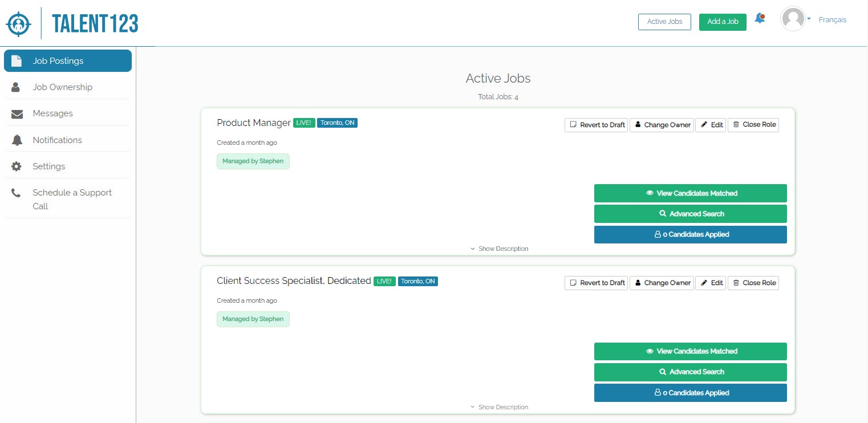Edit the Client Success Specialist job
The width and height of the screenshot is (868, 423).
(710, 283)
